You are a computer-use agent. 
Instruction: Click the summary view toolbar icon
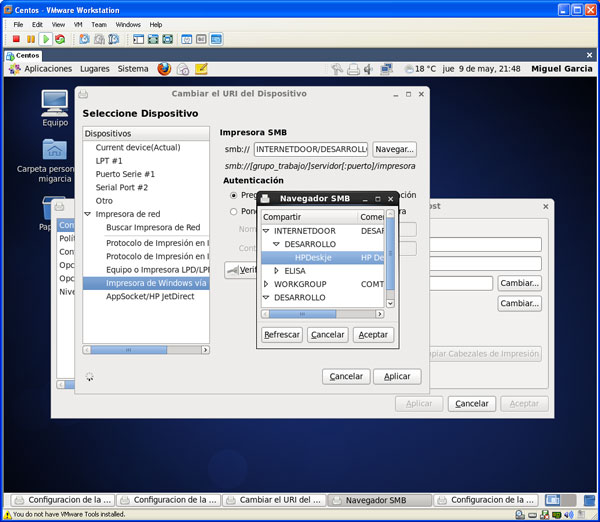click(x=186, y=39)
